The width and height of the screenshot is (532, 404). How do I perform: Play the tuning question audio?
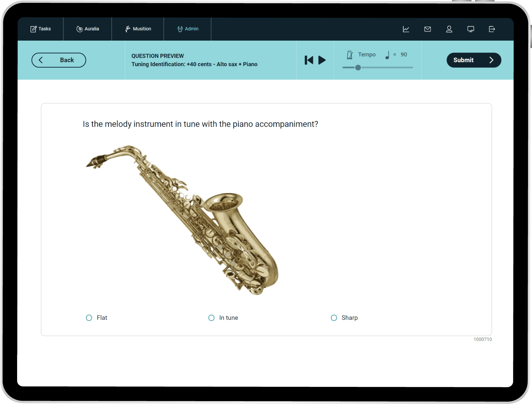322,60
